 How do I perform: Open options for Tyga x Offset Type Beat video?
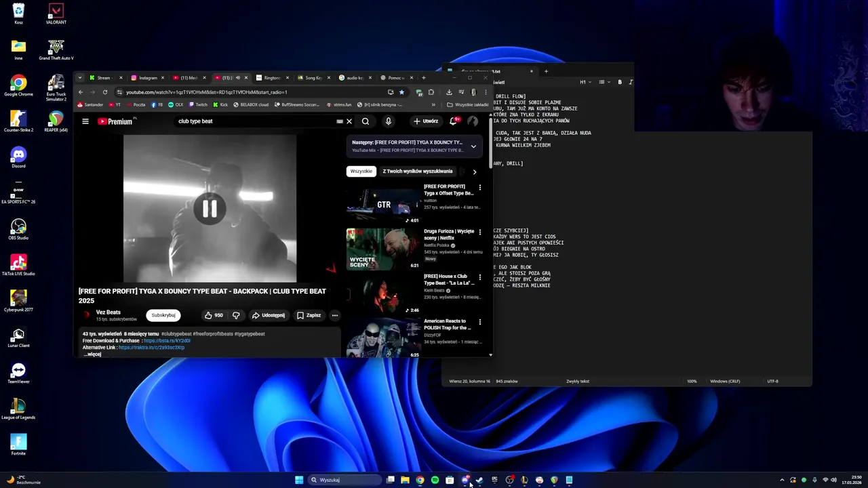[x=480, y=187]
